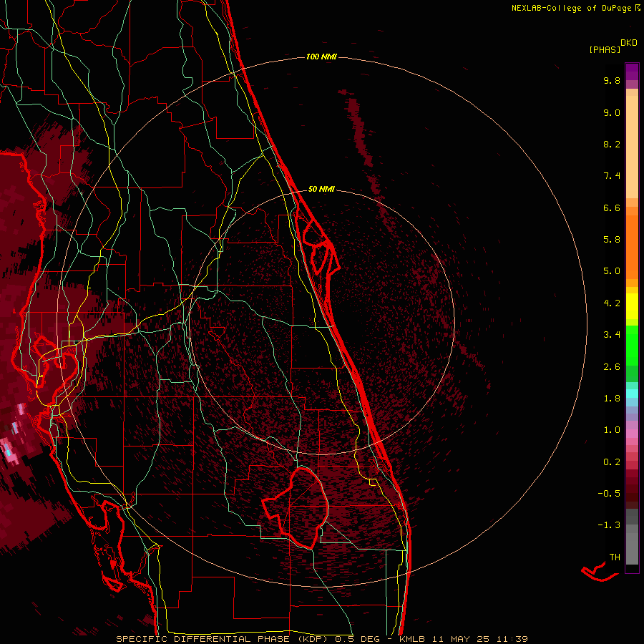Click the 2.6 legend value
Viewport: 644px width, 644px height.
[x=612, y=367]
